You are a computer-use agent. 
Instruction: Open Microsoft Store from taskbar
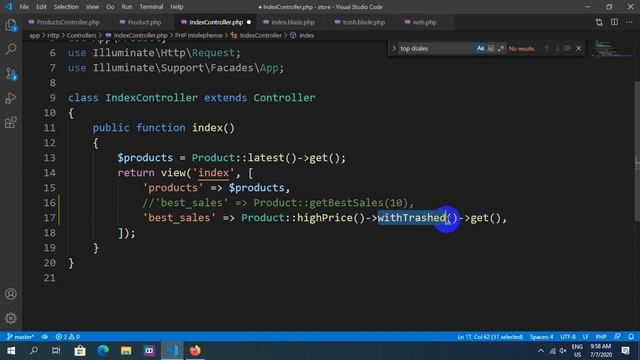pyautogui.click(x=80, y=351)
